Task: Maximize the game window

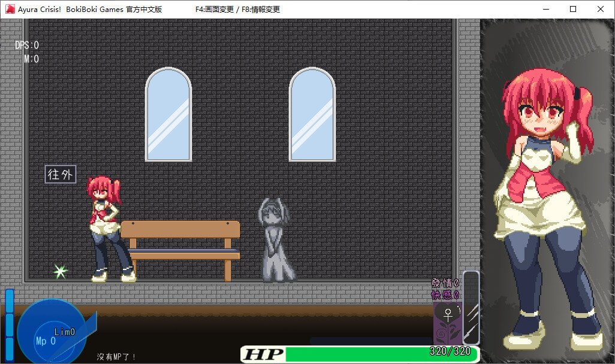Action: [x=573, y=9]
